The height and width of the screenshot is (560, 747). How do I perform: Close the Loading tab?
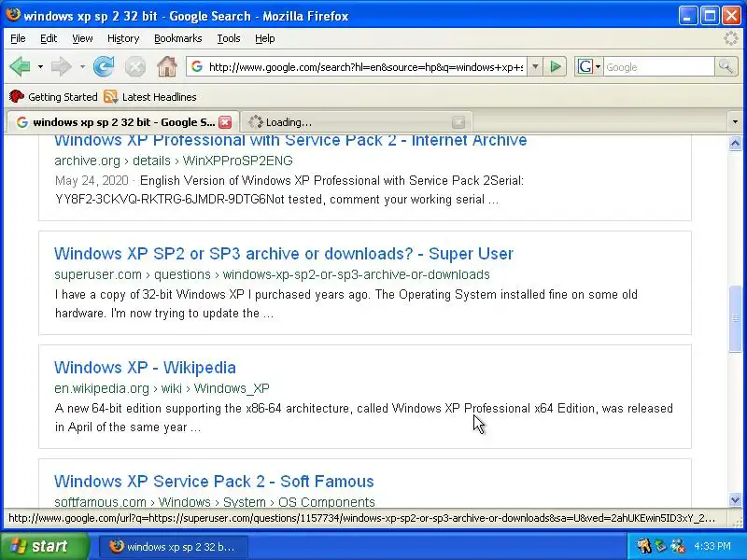[x=458, y=122]
